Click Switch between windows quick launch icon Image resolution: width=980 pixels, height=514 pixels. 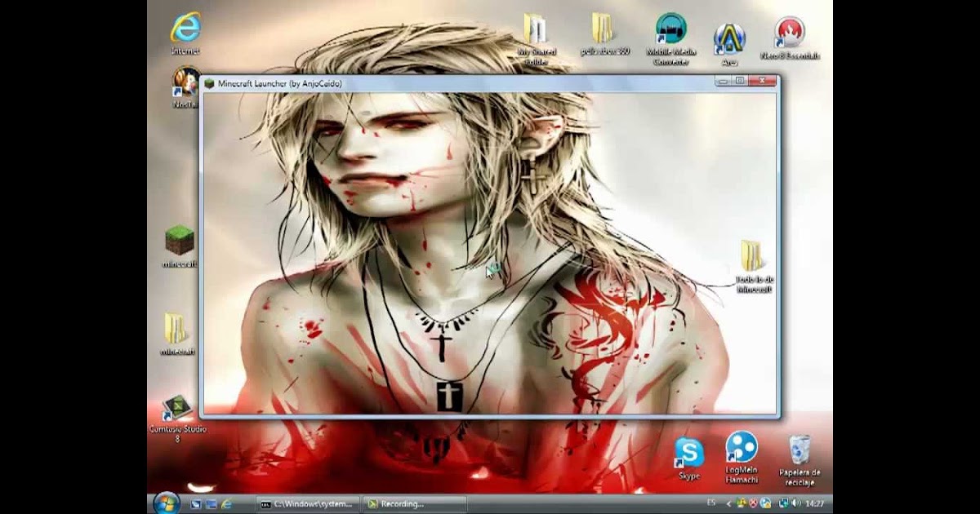(211, 504)
